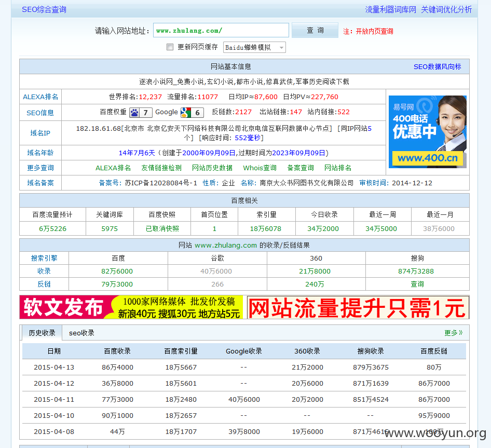The height and width of the screenshot is (448, 491).
Task: Click 反链 row label
Action: (44, 284)
